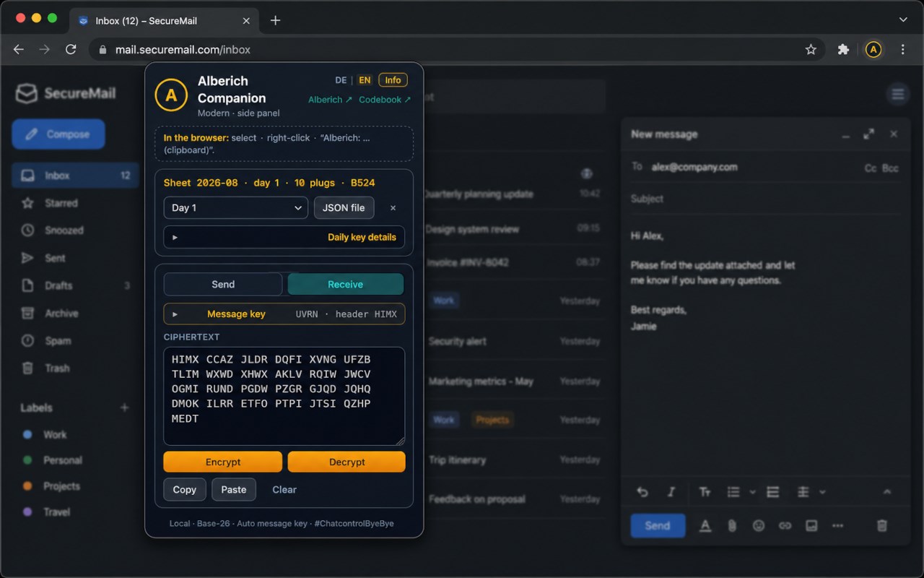This screenshot has width=924, height=578.
Task: Apply italic in the New message toolbar
Action: 671,492
